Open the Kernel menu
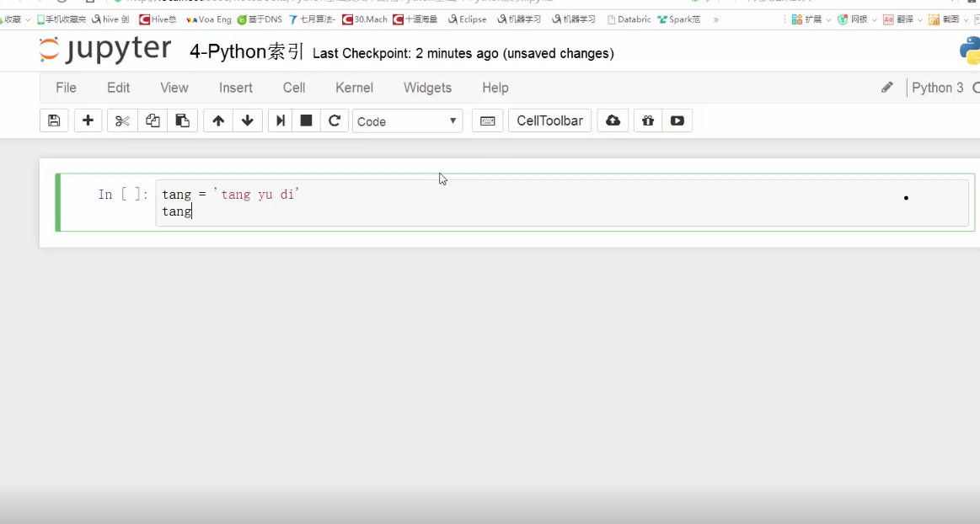This screenshot has width=980, height=524. (x=354, y=88)
